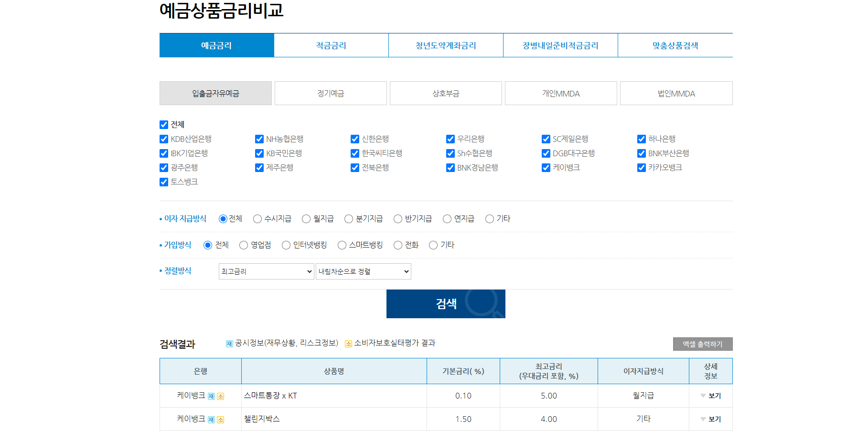Screen dimensions: 868x431
Task: Select 전체 under 가입방식
Action: point(208,245)
